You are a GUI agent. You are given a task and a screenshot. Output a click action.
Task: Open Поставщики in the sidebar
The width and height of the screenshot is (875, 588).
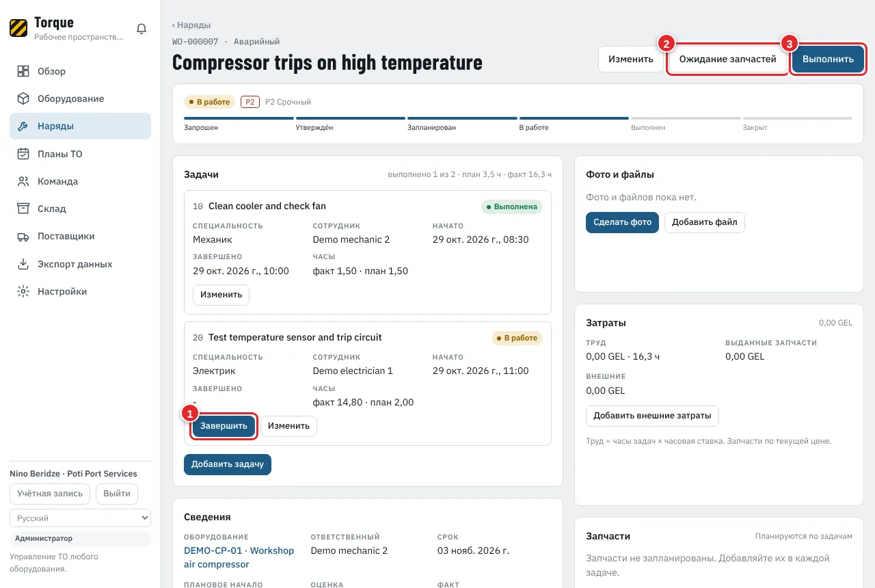(80, 237)
